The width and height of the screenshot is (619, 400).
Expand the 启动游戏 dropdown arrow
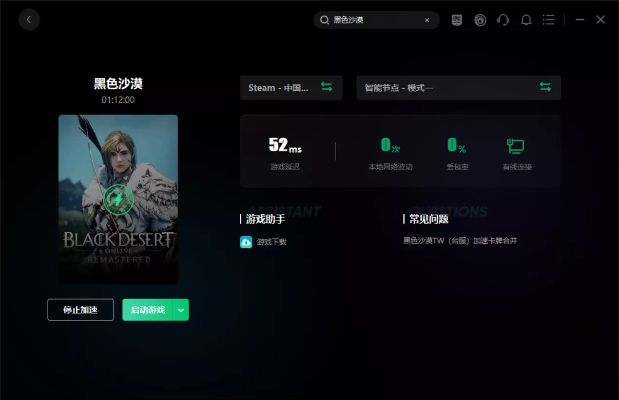[x=181, y=310]
